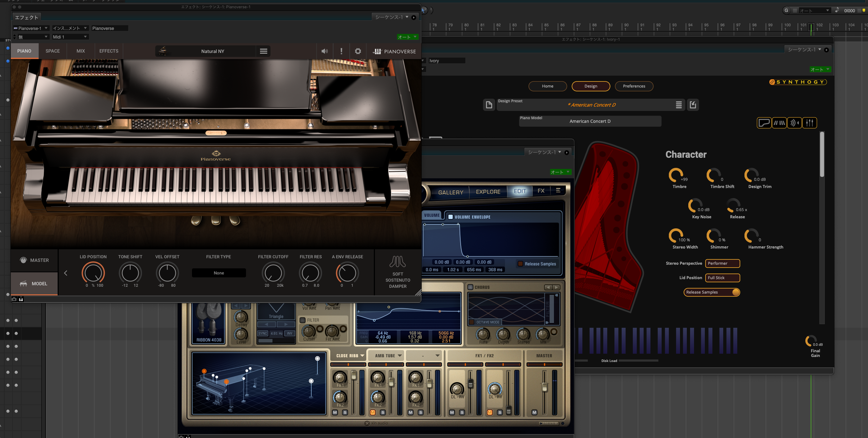This screenshot has height=438, width=868.
Task: Click Ivory save preset icon
Action: pyautogui.click(x=693, y=105)
